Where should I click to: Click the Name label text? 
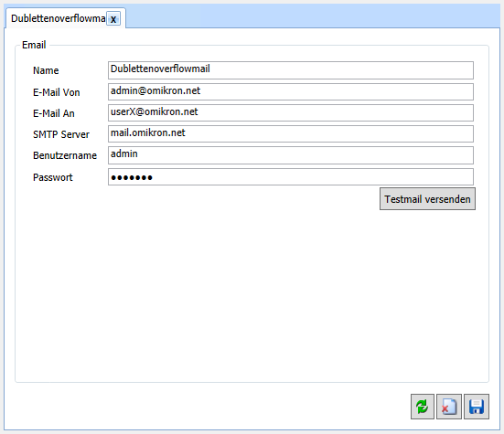(x=46, y=70)
